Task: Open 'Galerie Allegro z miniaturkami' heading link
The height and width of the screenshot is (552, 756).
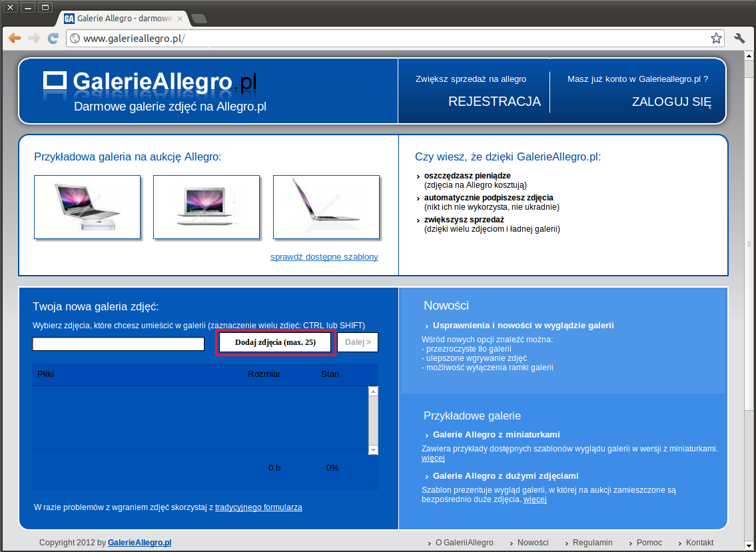Action: click(x=496, y=435)
